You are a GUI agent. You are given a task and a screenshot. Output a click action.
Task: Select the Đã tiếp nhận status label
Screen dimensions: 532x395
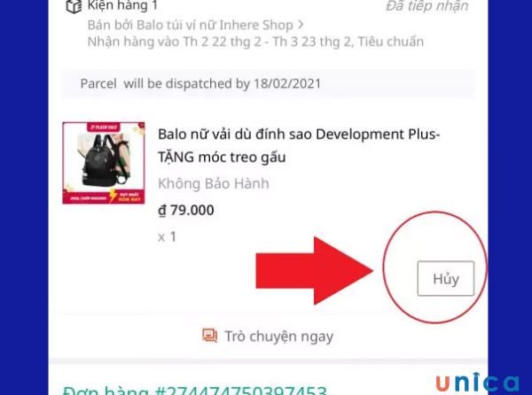coord(427,6)
